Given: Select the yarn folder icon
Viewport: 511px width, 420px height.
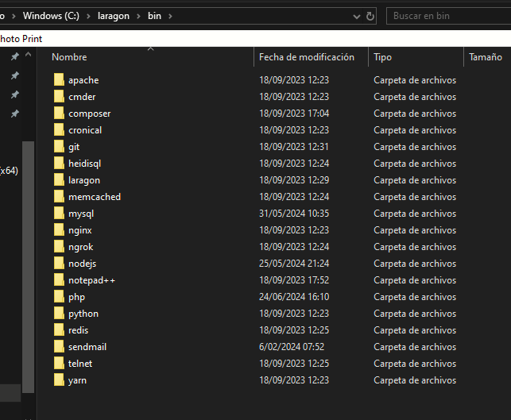Looking at the screenshot, I should point(58,380).
